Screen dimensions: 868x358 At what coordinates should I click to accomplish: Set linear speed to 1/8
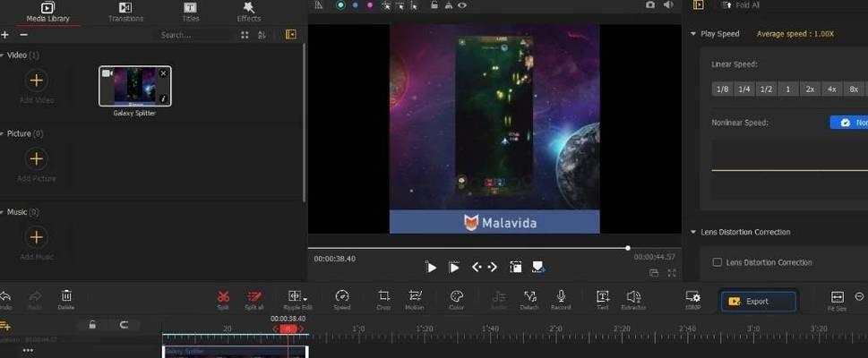click(x=722, y=89)
